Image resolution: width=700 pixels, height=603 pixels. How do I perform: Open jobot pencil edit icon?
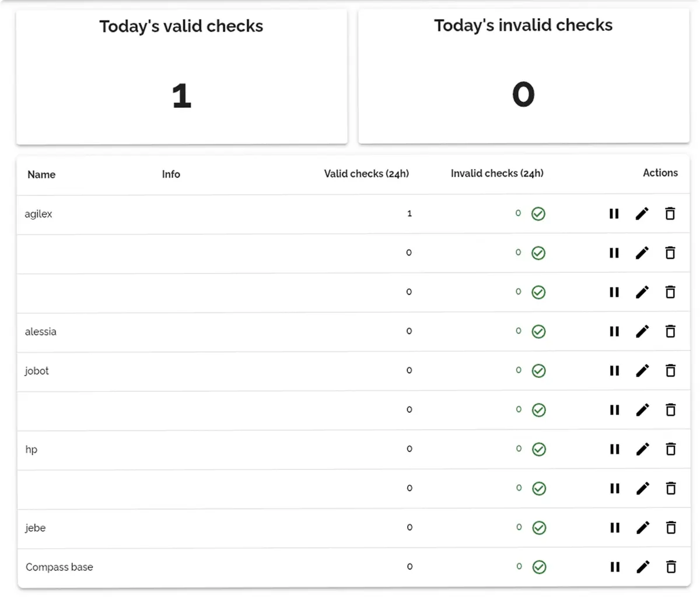tap(642, 370)
